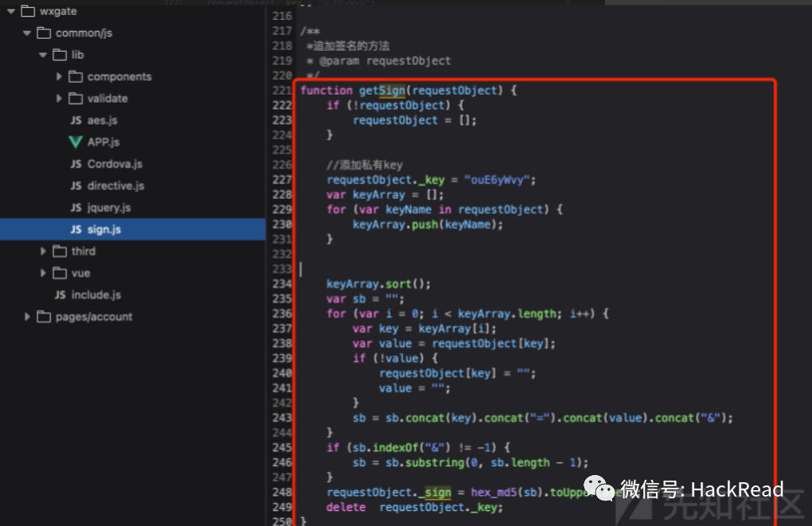Click the delete keyword on line 249
This screenshot has height=526, width=812.
pyautogui.click(x=346, y=507)
